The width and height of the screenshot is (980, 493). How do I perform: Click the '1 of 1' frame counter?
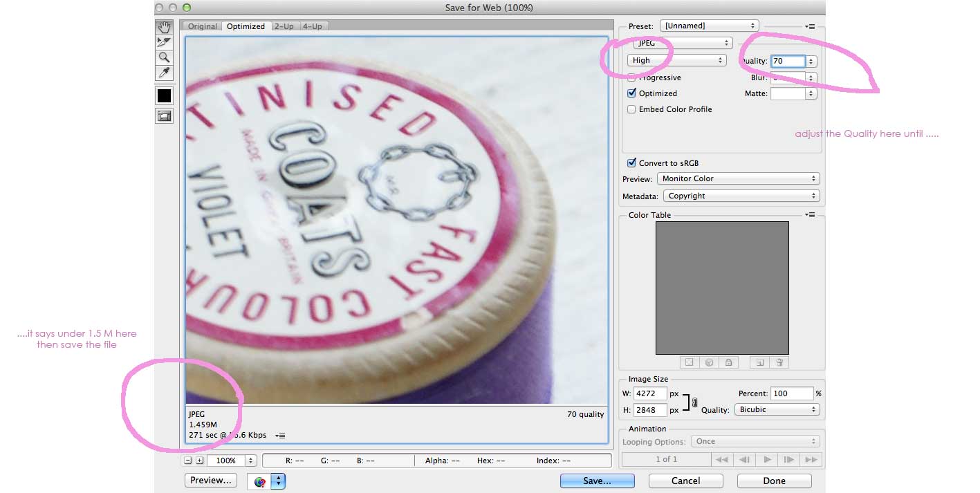pyautogui.click(x=666, y=459)
